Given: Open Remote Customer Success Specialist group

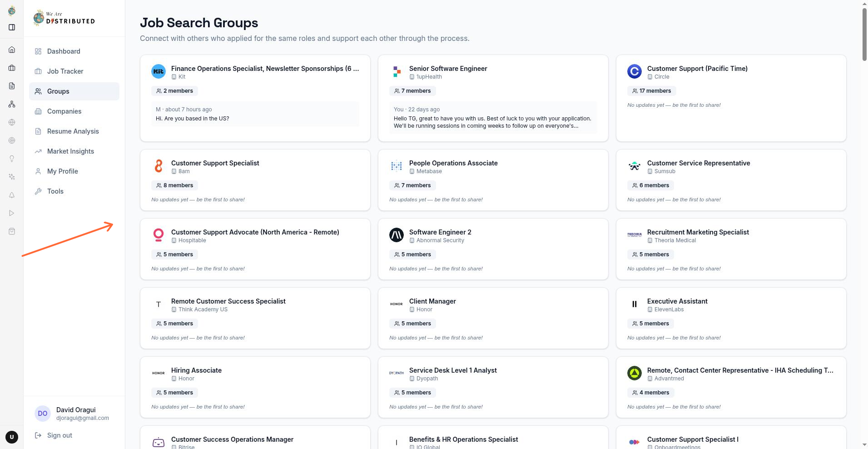Looking at the screenshot, I should pos(228,301).
